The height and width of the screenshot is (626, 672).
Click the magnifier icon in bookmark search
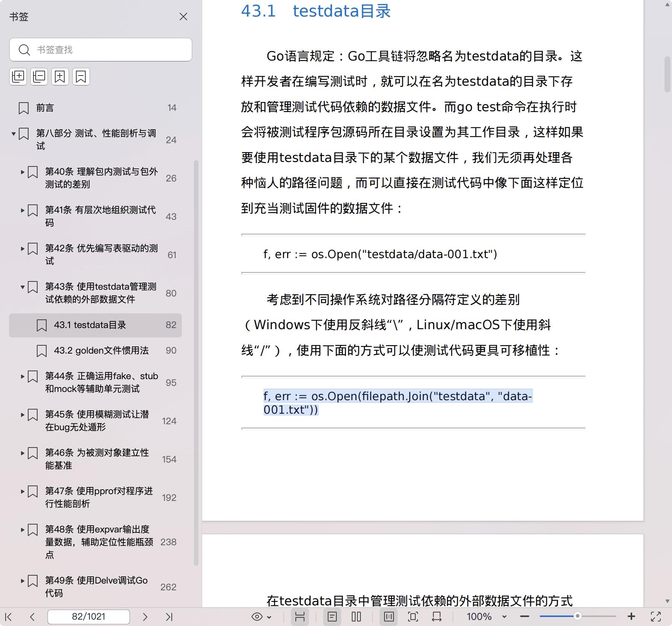coord(24,50)
